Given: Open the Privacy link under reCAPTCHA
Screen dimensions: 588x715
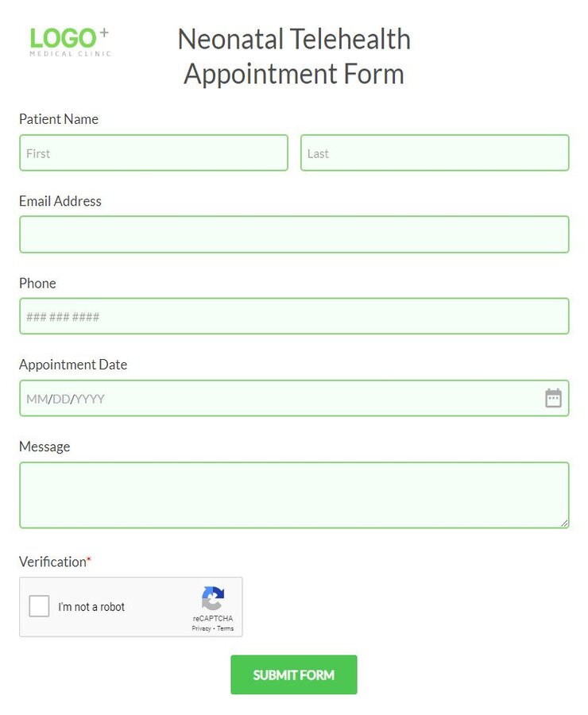Looking at the screenshot, I should click(x=201, y=628).
